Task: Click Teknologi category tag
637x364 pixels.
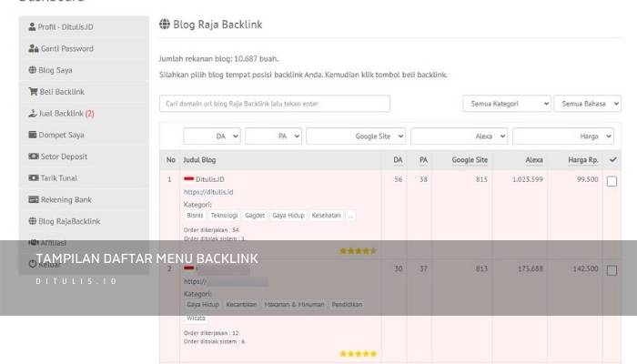Action: 224,216
